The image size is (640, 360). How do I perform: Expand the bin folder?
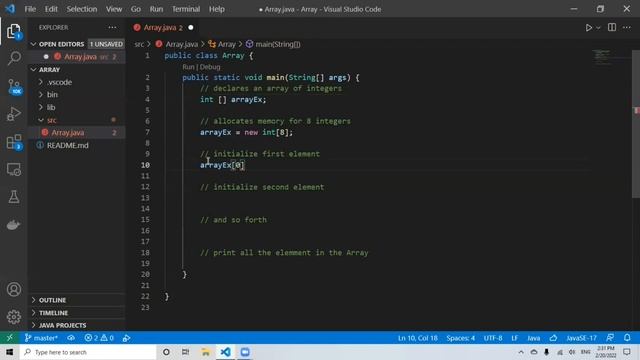52,94
